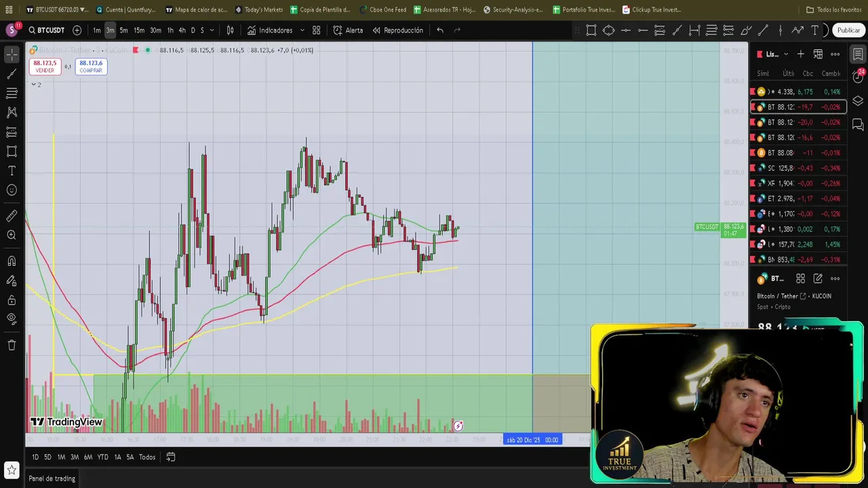Expand the favorite indicators dropdown arrow

(302, 30)
